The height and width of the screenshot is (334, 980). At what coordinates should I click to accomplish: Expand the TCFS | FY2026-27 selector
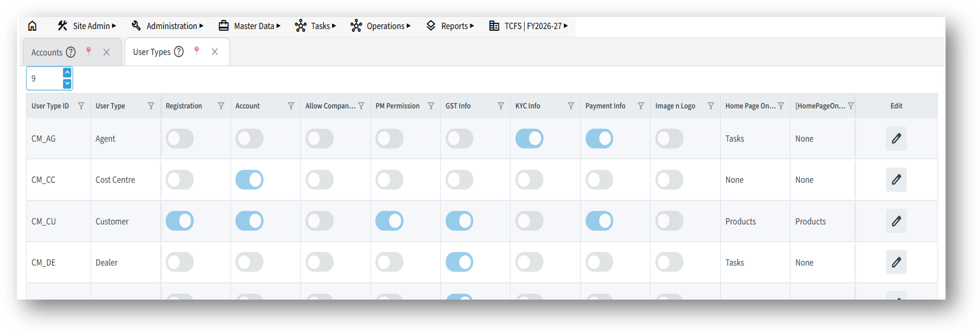528,26
